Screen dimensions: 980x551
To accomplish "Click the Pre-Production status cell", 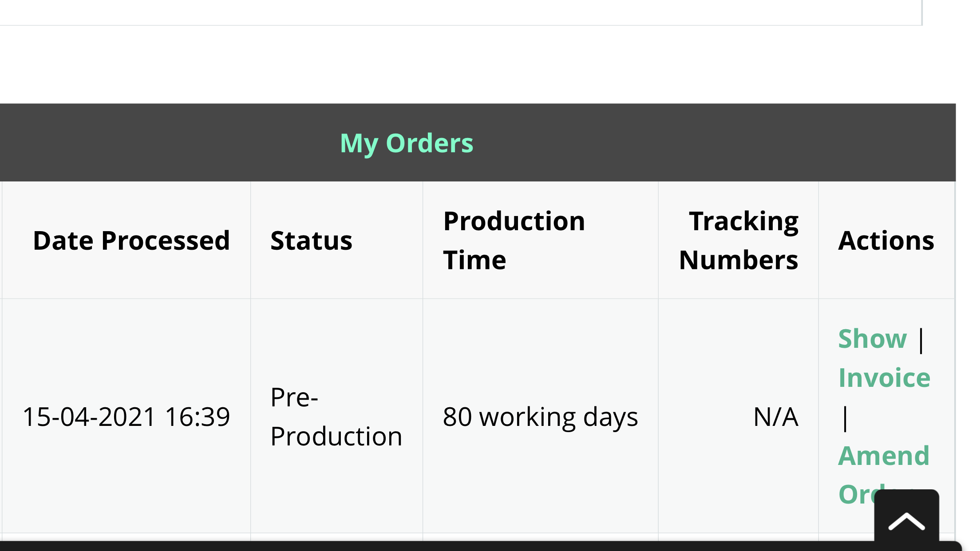I will point(337,417).
